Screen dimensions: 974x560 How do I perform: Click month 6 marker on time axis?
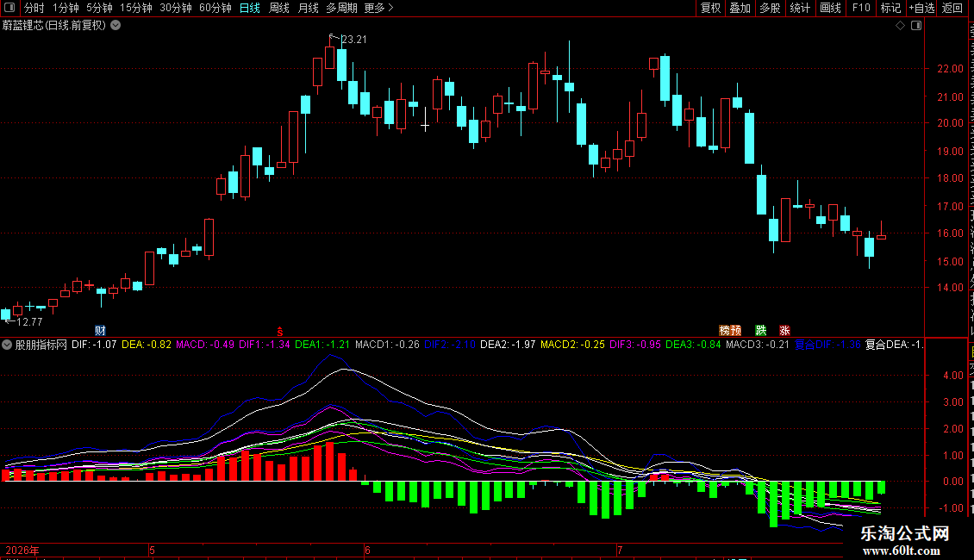[x=368, y=550]
